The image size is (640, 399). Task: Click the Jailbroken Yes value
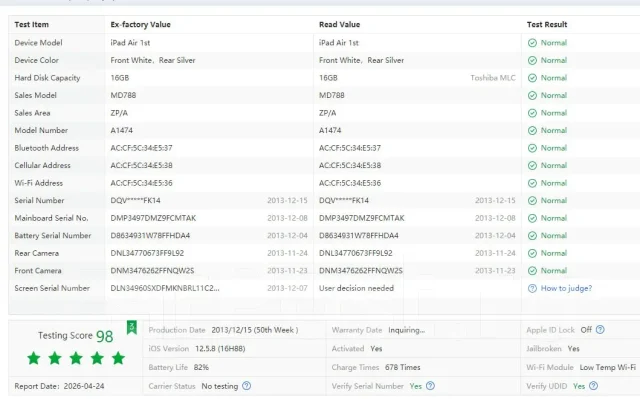coord(573,349)
